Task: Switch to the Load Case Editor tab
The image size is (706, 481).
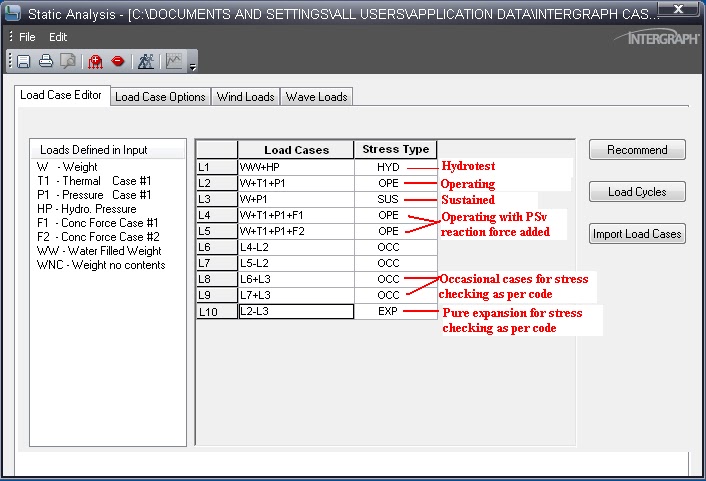Action: pyautogui.click(x=61, y=95)
